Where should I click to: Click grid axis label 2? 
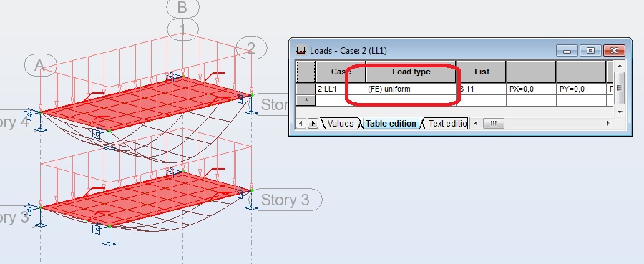tap(251, 48)
